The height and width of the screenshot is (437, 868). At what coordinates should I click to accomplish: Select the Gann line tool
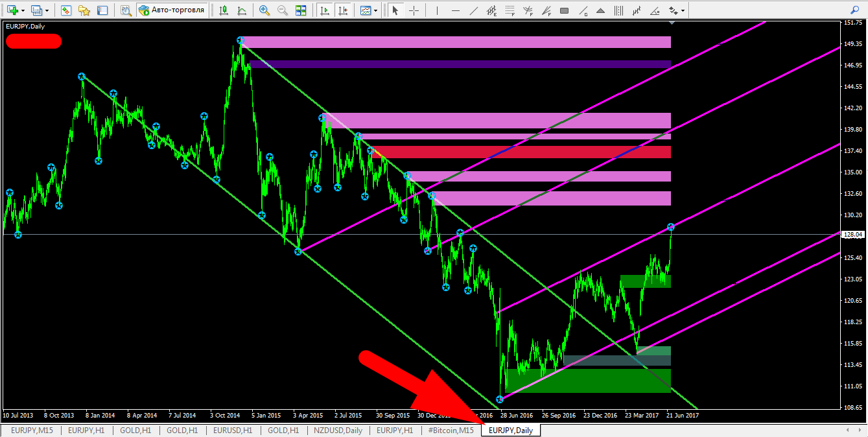click(x=582, y=10)
